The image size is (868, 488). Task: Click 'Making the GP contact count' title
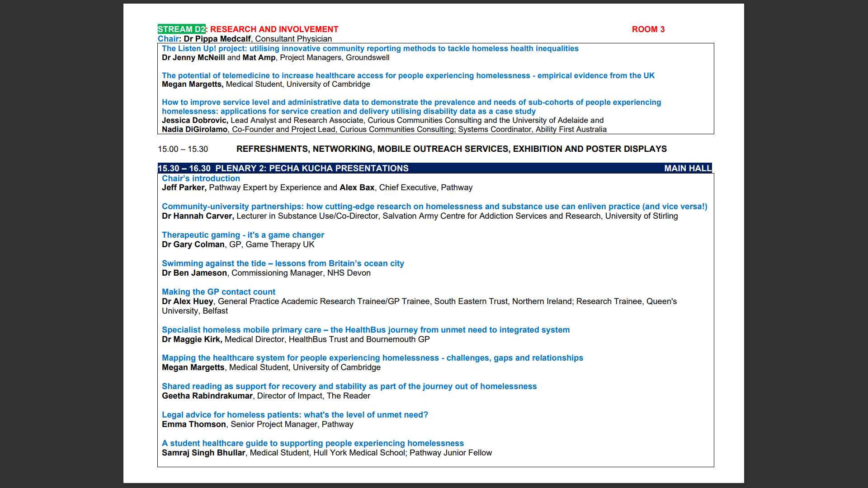pyautogui.click(x=218, y=292)
